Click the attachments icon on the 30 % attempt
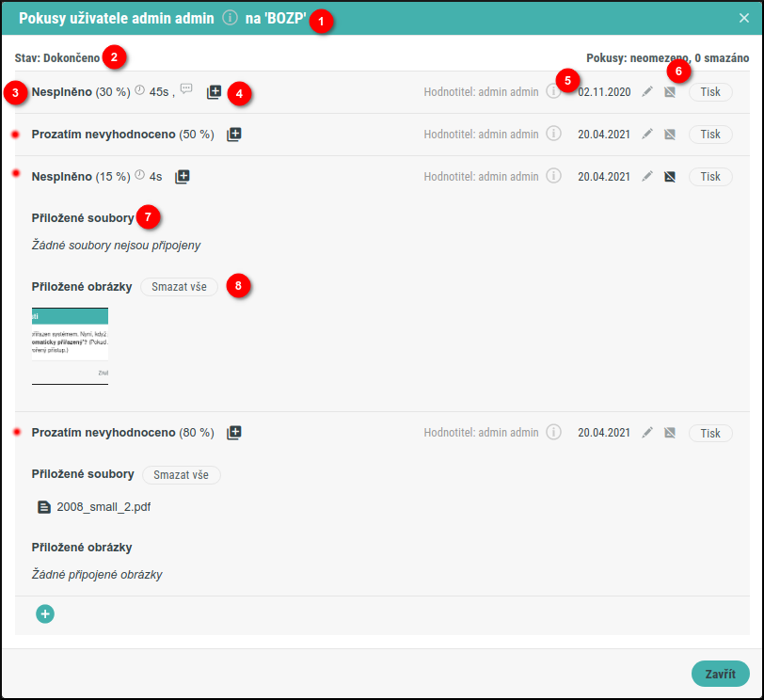Image resolution: width=764 pixels, height=700 pixels. (x=215, y=92)
